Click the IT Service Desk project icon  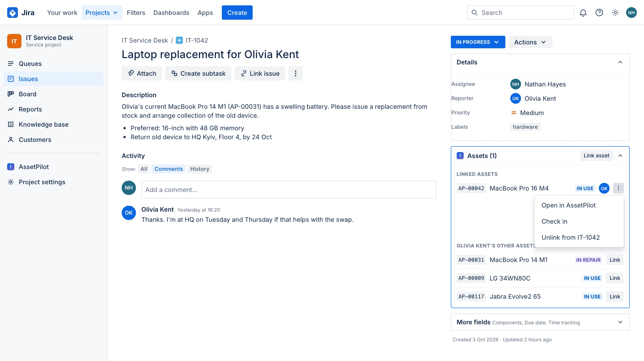[14, 41]
